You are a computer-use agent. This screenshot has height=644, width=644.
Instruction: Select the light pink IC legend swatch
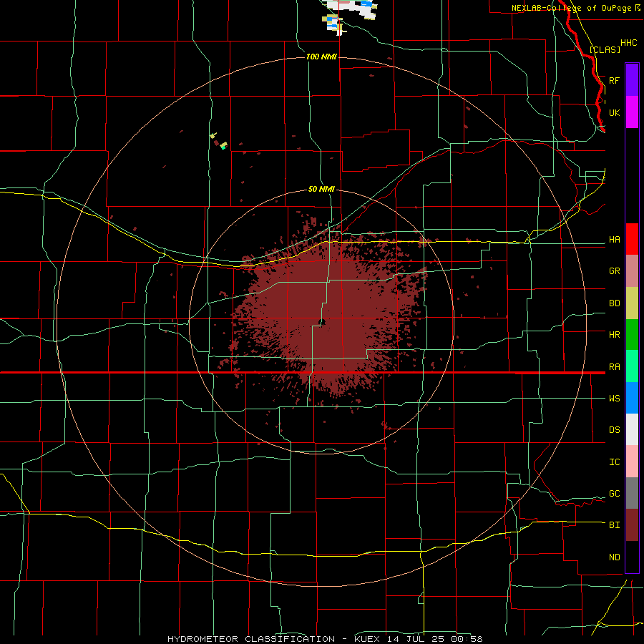[x=632, y=462]
